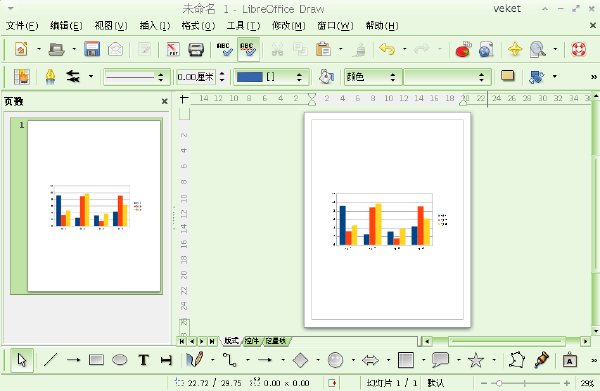Toggle the shadow button
Image resolution: width=600 pixels, height=391 pixels.
tap(508, 76)
